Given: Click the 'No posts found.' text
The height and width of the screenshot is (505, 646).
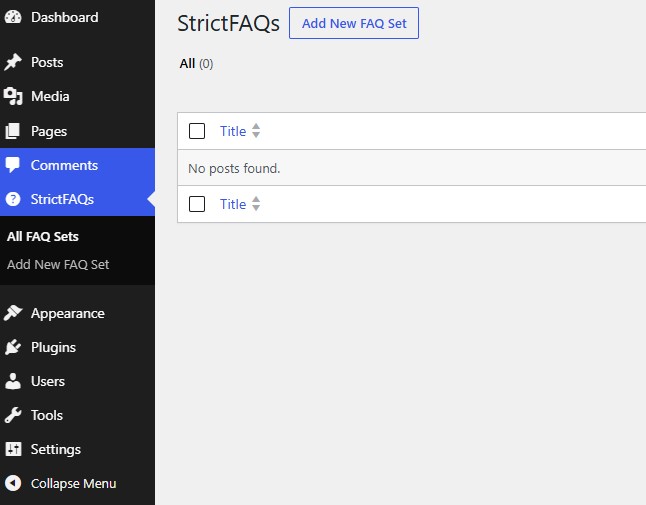Looking at the screenshot, I should tap(234, 168).
